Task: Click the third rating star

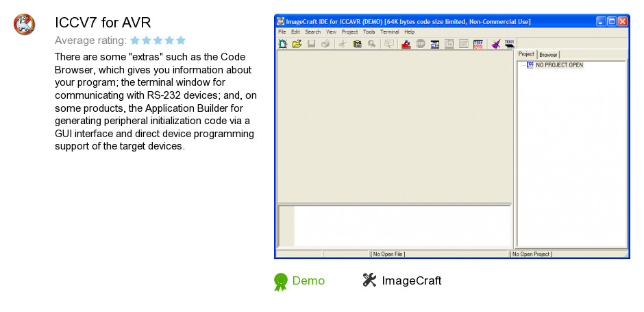Action: pos(158,40)
